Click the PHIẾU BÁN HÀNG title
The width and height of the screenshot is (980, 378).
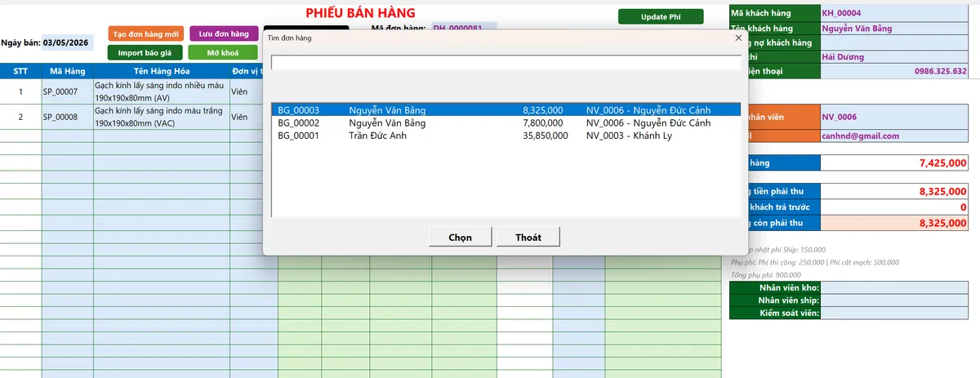[x=360, y=13]
